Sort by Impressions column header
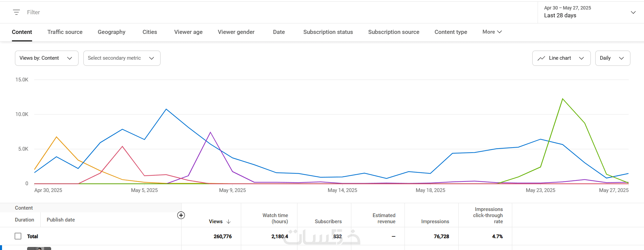644x250 pixels. 435,222
